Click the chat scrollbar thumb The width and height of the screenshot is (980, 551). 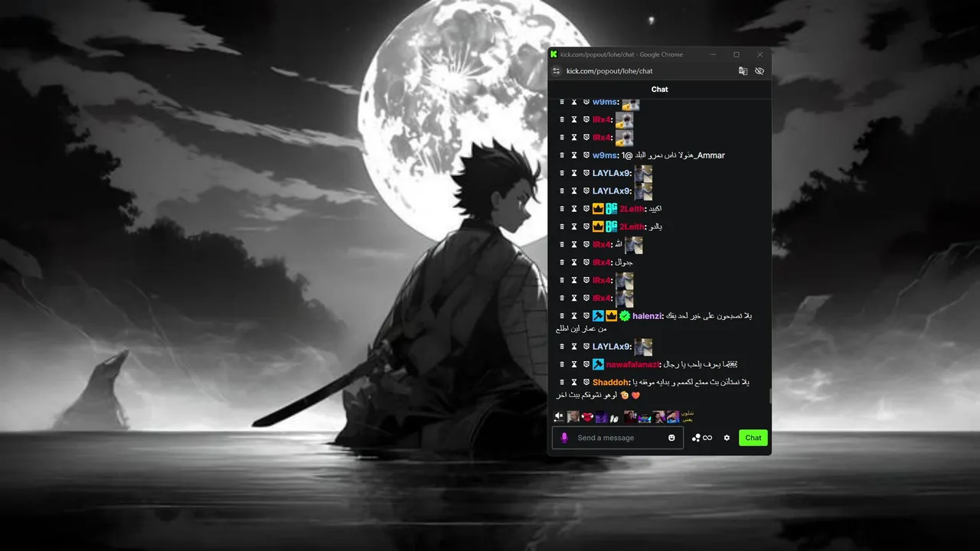(x=769, y=396)
